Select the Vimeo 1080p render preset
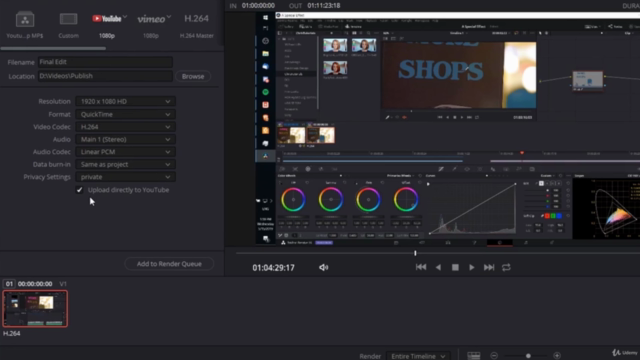 tap(151, 19)
